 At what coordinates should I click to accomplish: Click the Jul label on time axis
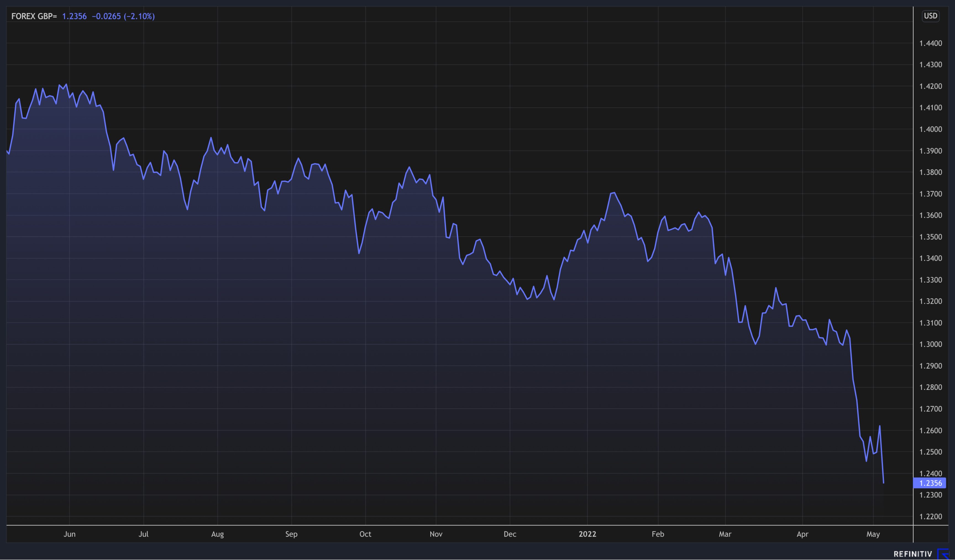pyautogui.click(x=143, y=534)
